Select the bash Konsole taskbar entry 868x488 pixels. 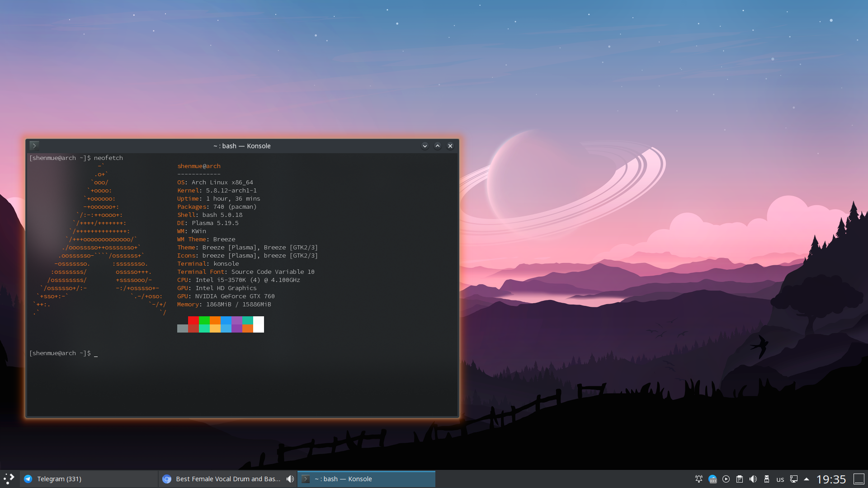[x=366, y=479]
